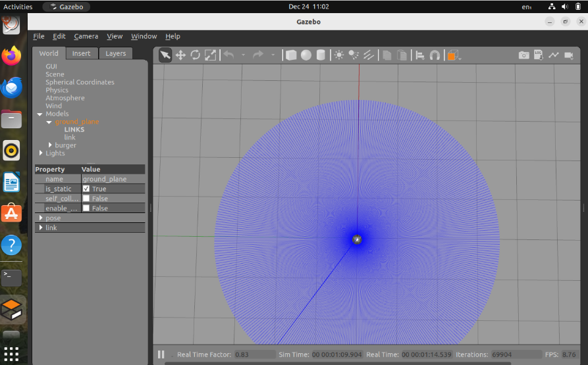This screenshot has width=588, height=365.
Task: Select the scale mode tool
Action: point(210,55)
